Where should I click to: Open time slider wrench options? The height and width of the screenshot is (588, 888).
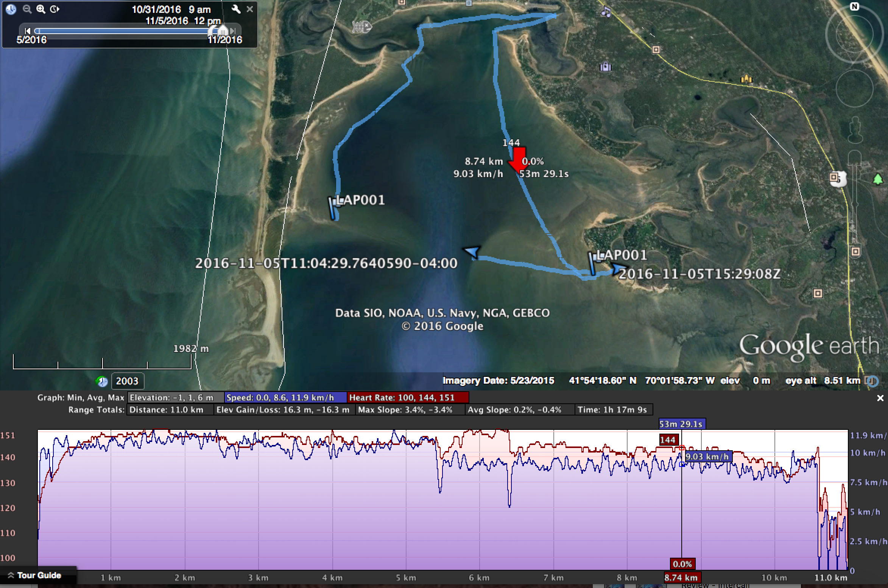click(x=236, y=9)
